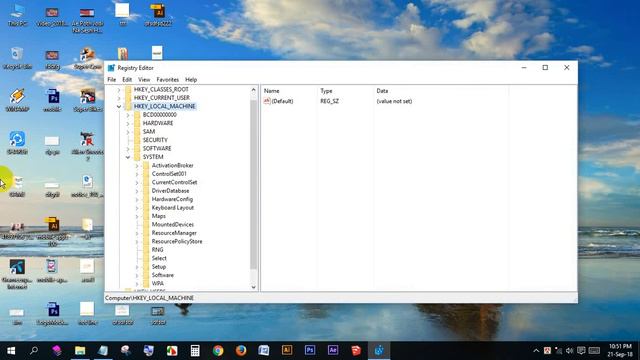The width and height of the screenshot is (640, 360).
Task: Open the taskbar clock showing 10:51 PM
Action: click(x=620, y=350)
